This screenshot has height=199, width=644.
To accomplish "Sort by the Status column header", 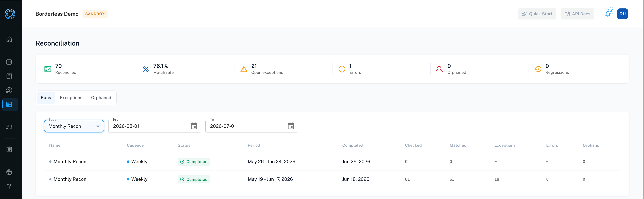I will 184,145.
